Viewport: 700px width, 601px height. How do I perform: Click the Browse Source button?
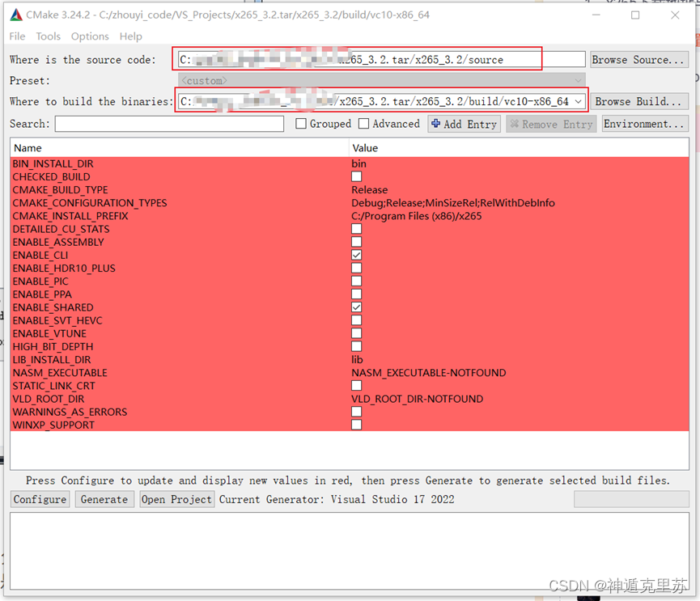point(638,59)
